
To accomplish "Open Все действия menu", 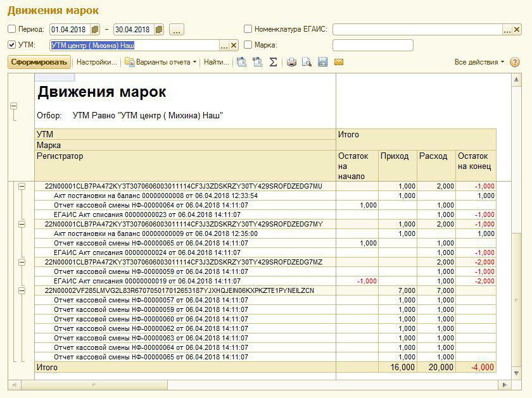I will [x=479, y=62].
